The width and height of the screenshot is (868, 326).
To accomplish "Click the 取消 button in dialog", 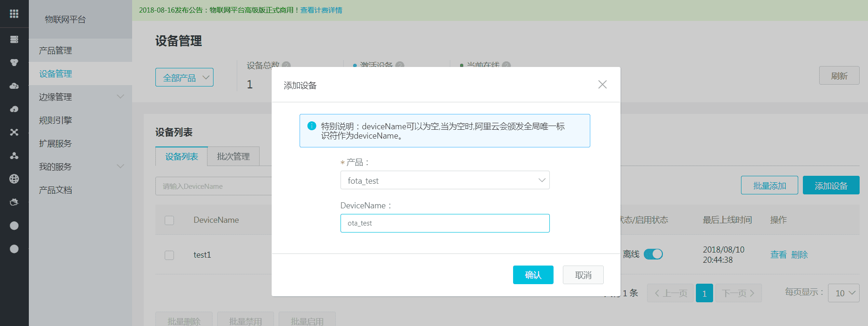I will (x=583, y=275).
